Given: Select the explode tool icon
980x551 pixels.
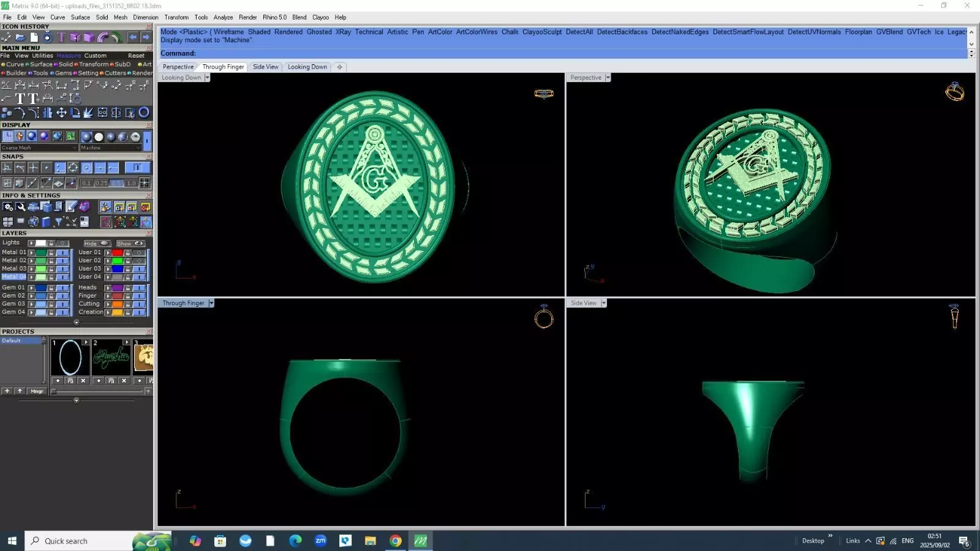Looking at the screenshot, I should [x=88, y=113].
